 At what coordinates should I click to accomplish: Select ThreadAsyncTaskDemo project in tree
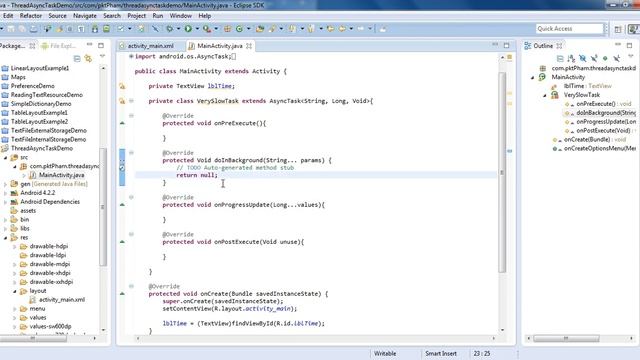click(42, 148)
